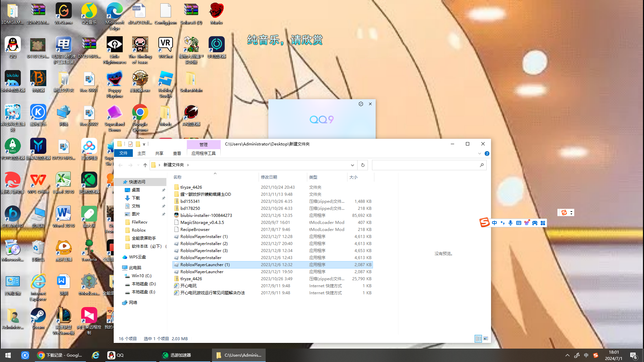This screenshot has height=362, width=644.
Task: Select MagicStorage_v0.4.3.5 file
Action: [272, 222]
